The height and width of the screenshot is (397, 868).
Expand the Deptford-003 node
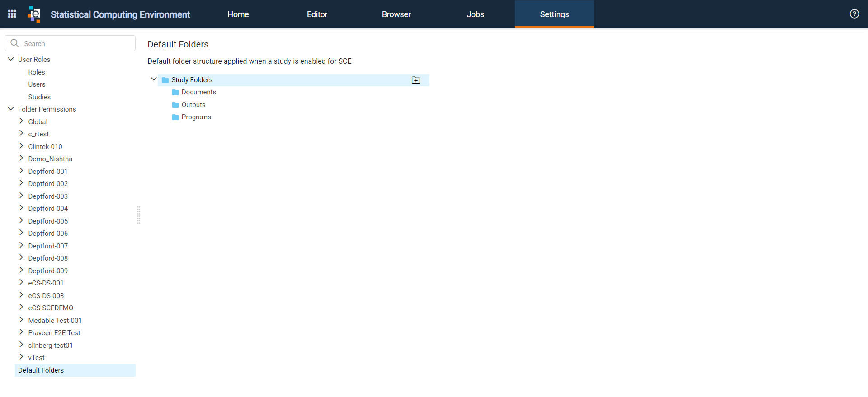point(21,196)
